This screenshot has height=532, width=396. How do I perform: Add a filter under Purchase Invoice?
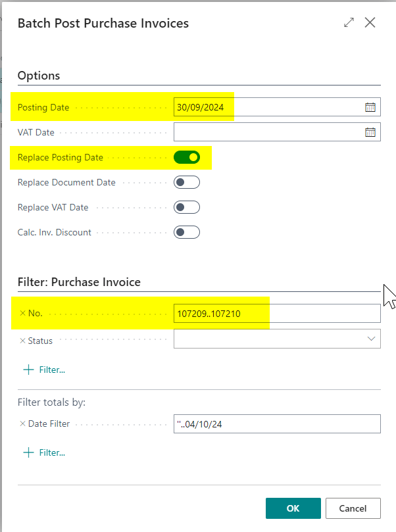point(45,370)
